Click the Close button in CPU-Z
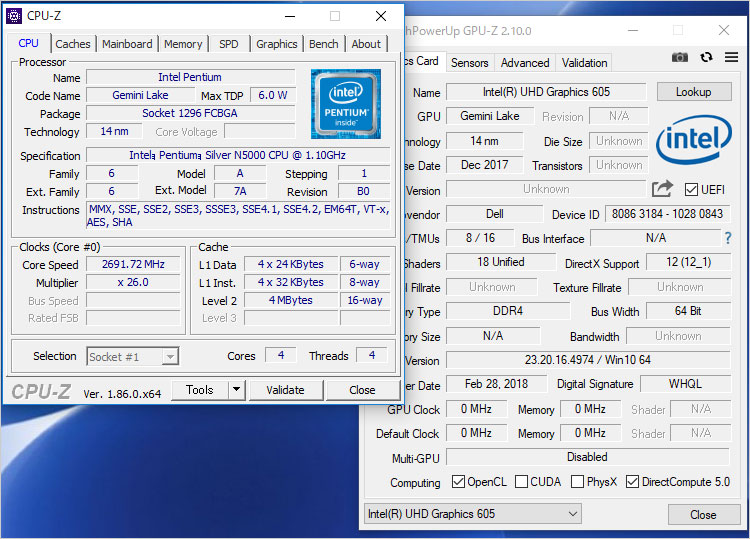 tap(362, 390)
